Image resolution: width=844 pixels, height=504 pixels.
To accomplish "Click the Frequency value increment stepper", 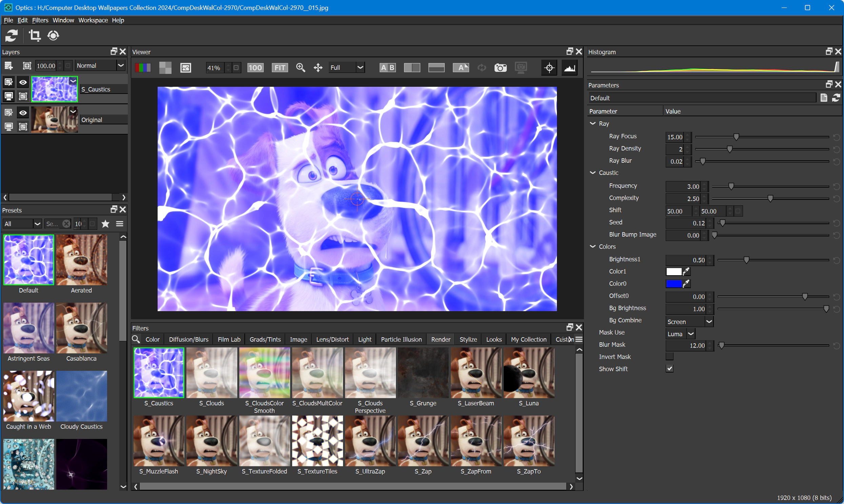I will click(x=705, y=184).
